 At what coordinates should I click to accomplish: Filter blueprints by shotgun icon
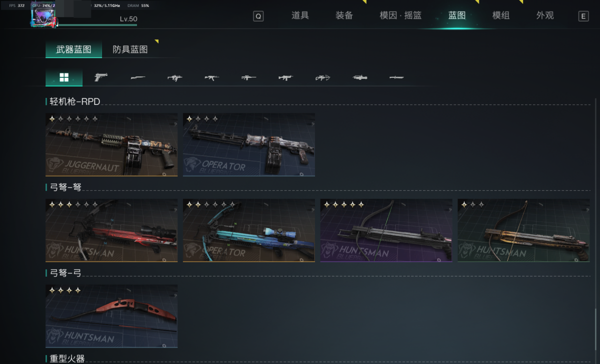pyautogui.click(x=138, y=77)
